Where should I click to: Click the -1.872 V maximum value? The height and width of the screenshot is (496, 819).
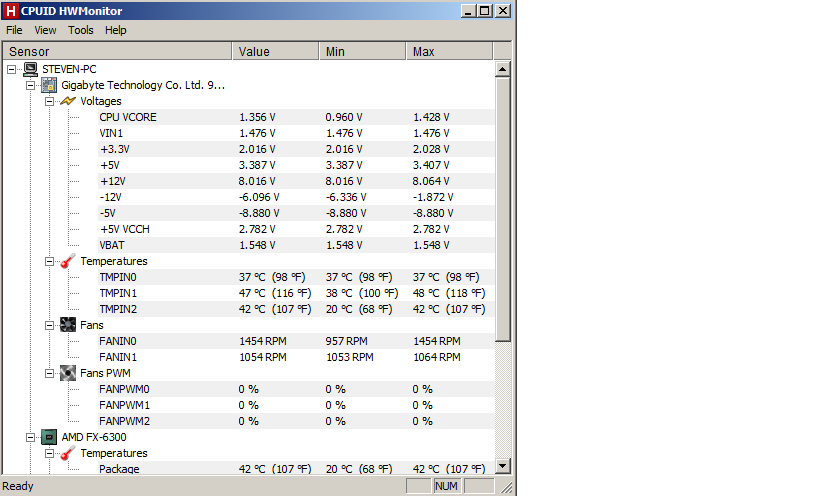(433, 197)
